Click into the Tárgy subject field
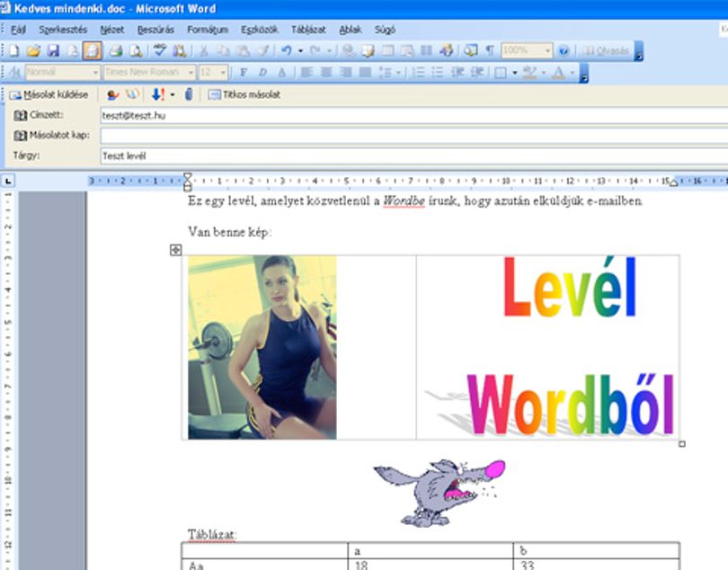Image resolution: width=728 pixels, height=570 pixels. pos(414,156)
